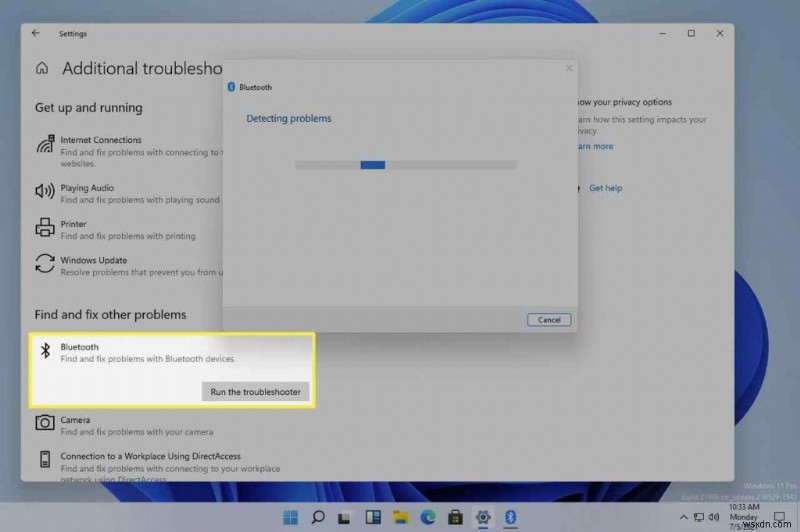Open Microsoft Store from the taskbar

point(455,517)
